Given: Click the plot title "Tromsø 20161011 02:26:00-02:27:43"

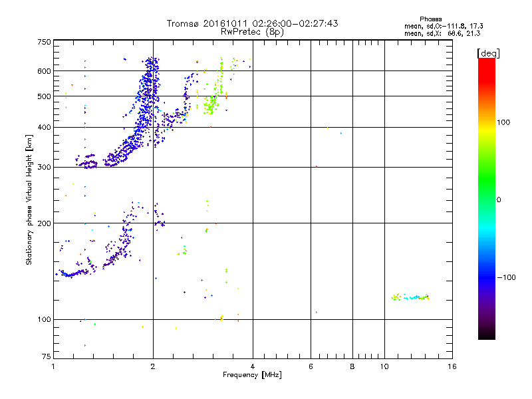Looking at the screenshot, I should [252, 23].
